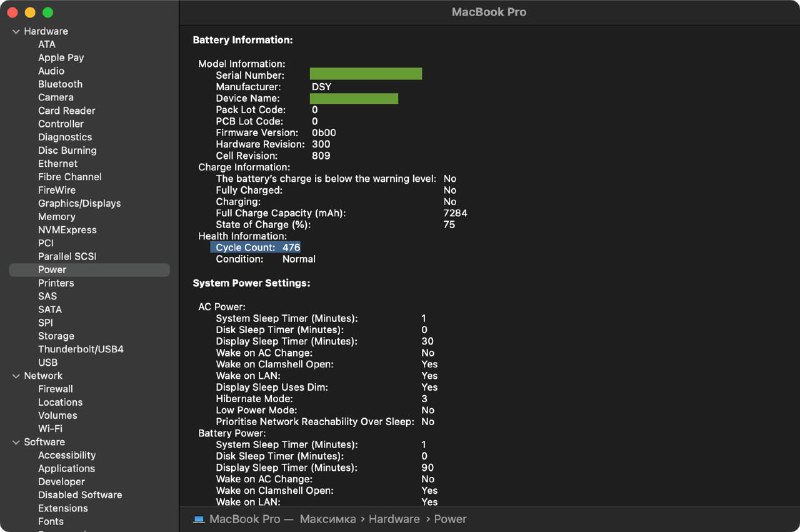Minimize the window with yellow button
This screenshot has height=532, width=800.
tap(30, 13)
